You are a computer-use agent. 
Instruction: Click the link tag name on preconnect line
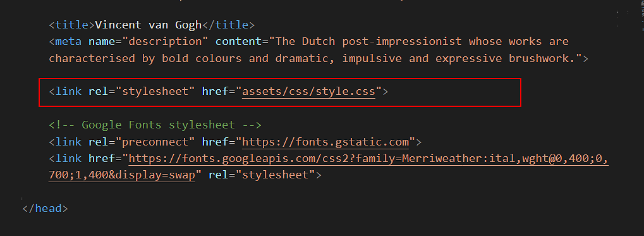(69, 142)
